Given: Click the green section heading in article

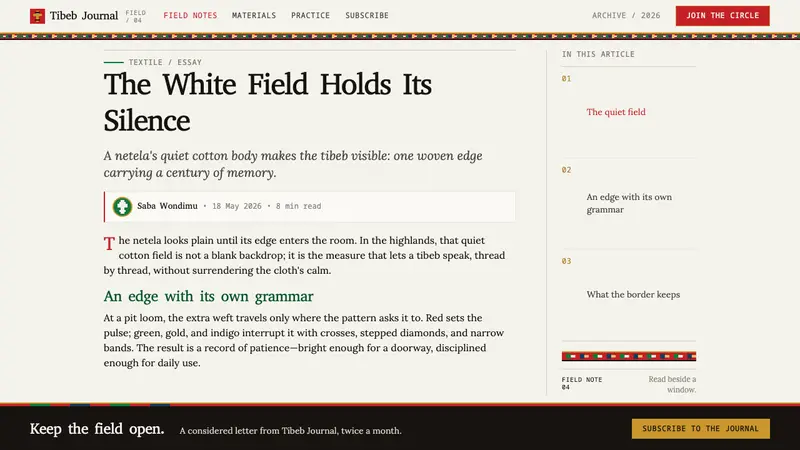Looking at the screenshot, I should point(208,296).
